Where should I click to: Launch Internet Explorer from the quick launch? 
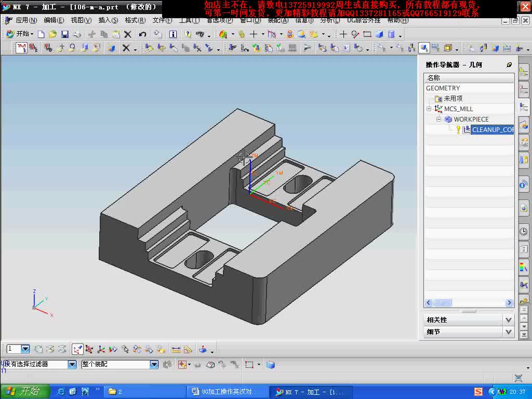(61, 392)
